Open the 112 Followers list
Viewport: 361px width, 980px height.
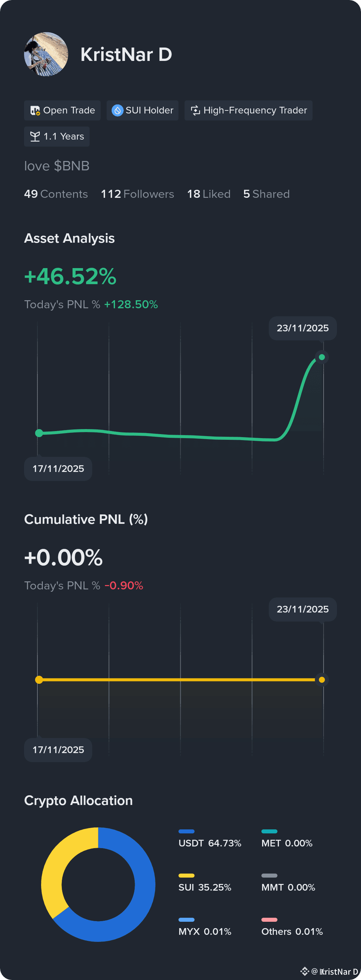[x=137, y=194]
